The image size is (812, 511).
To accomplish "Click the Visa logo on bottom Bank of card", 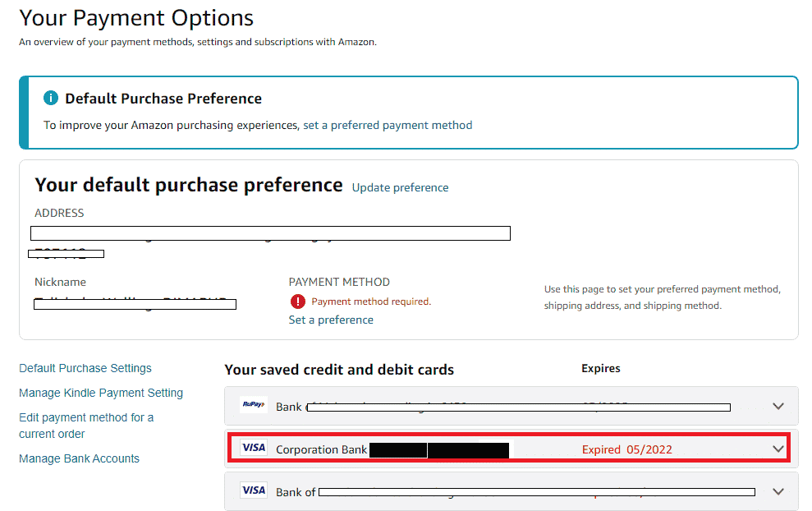I will tap(254, 490).
